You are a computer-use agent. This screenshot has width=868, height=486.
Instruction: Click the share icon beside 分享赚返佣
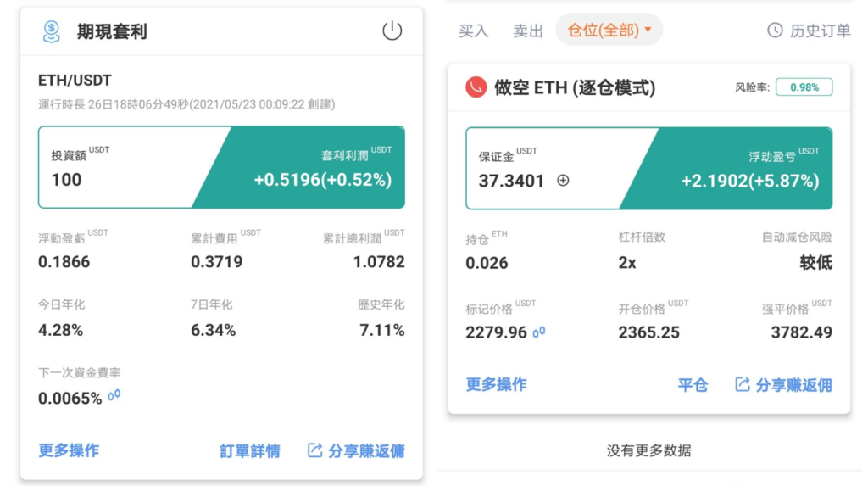click(742, 384)
